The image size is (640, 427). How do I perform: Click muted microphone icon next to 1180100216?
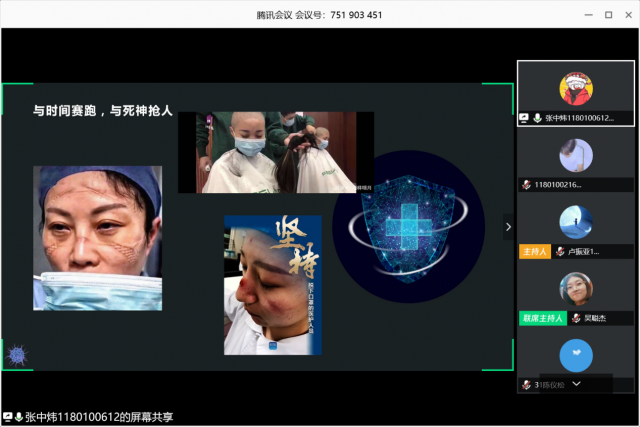pos(526,185)
